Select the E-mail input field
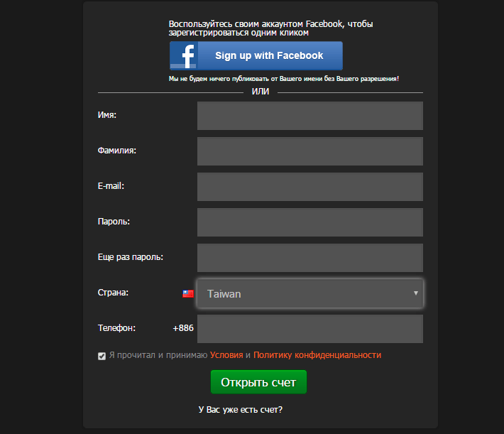Viewport: 504px width, 434px height. click(x=310, y=187)
